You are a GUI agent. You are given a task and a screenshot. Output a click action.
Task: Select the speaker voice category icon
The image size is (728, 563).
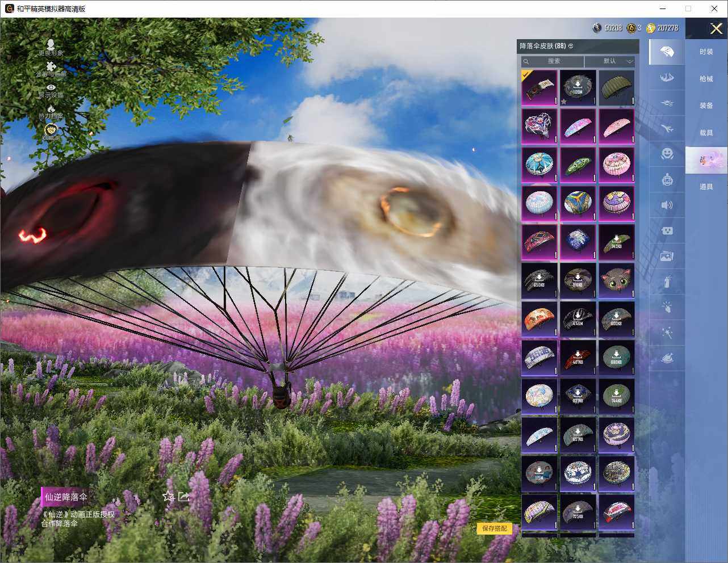667,205
